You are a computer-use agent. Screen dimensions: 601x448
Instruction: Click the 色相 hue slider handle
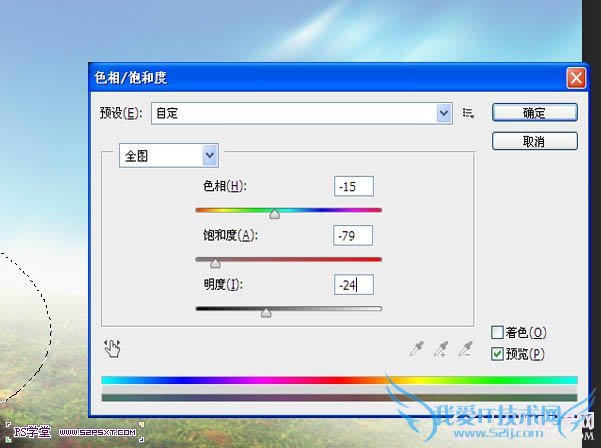tap(274, 214)
